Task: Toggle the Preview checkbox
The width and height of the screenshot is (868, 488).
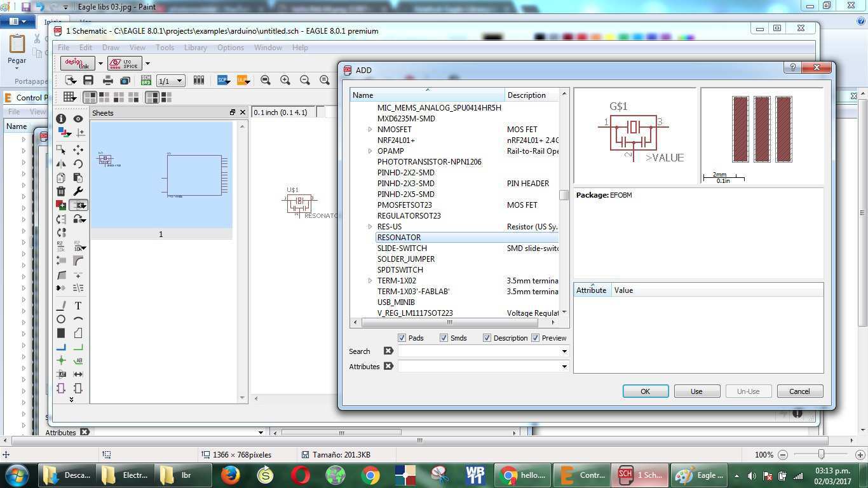Action: (535, 338)
